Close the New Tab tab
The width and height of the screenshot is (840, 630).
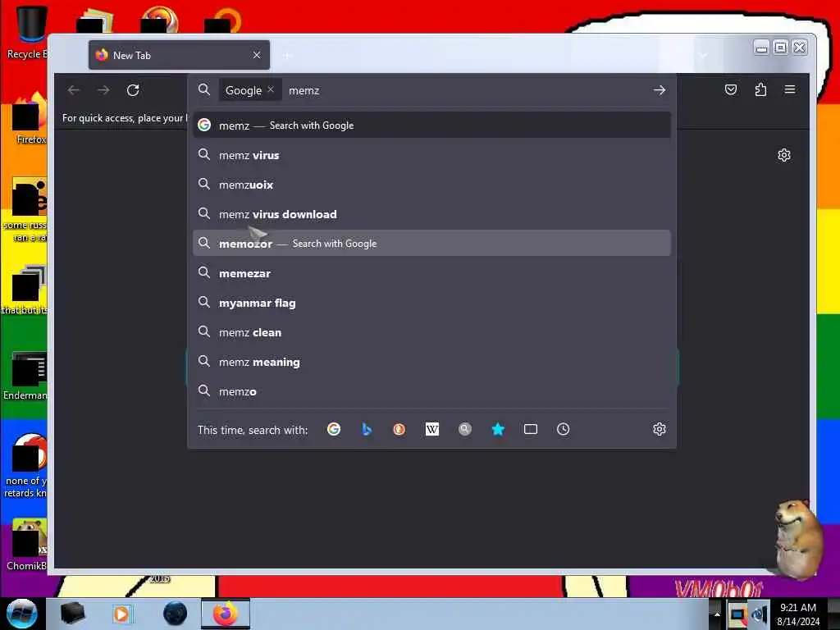coord(257,55)
